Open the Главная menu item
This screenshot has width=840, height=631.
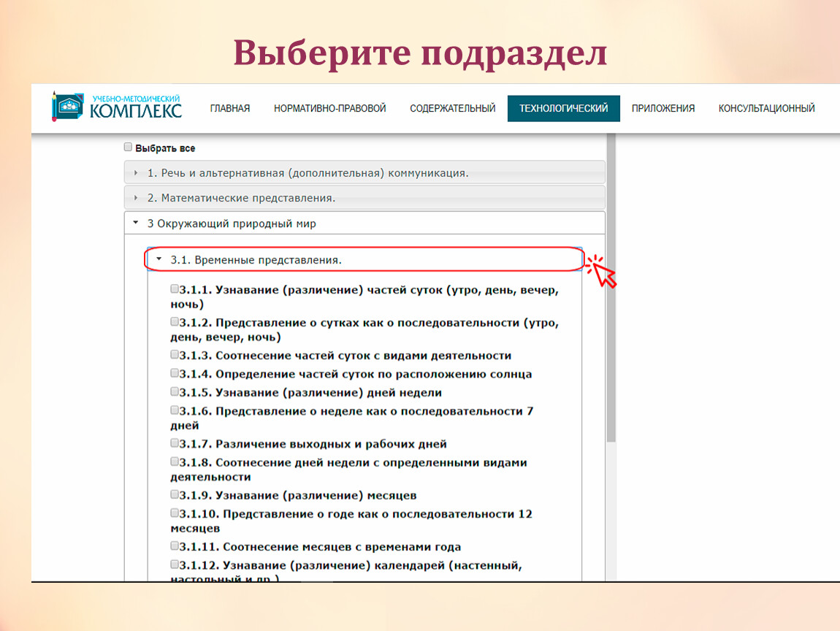tap(230, 108)
